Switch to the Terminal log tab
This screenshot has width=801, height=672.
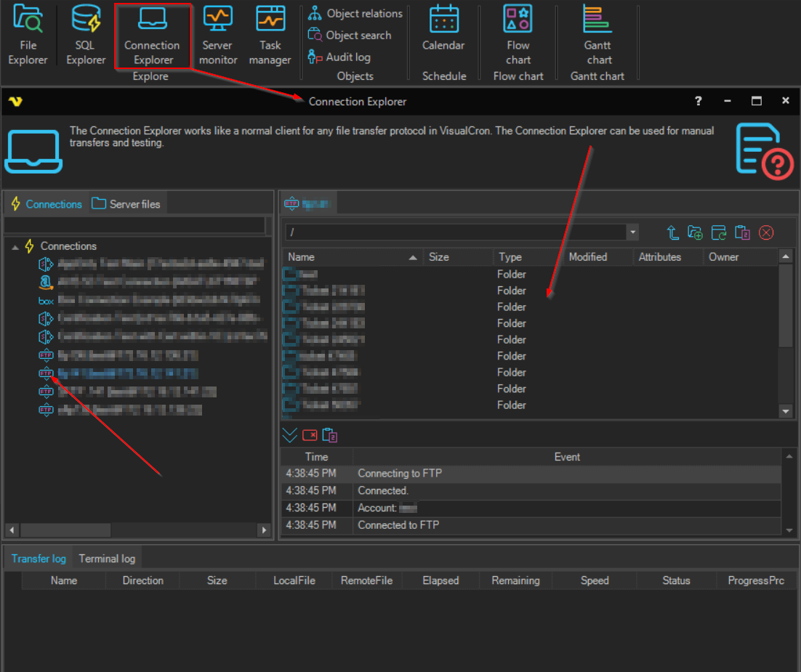click(107, 559)
